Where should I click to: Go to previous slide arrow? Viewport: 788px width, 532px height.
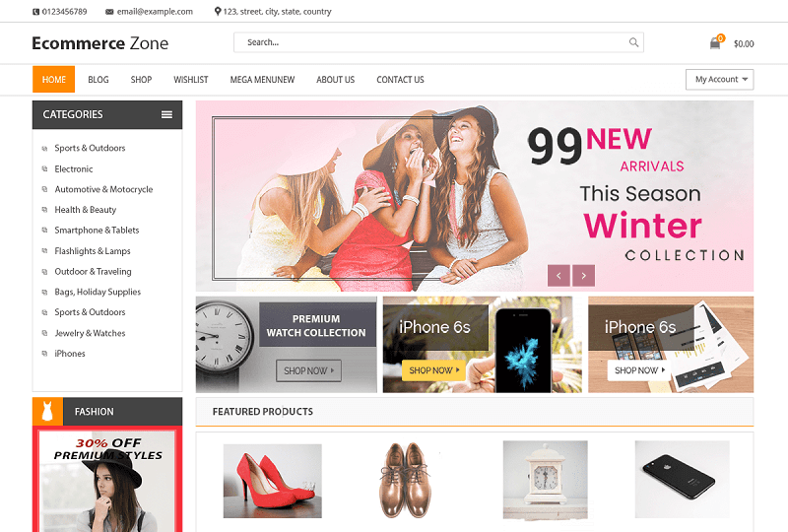[558, 276]
